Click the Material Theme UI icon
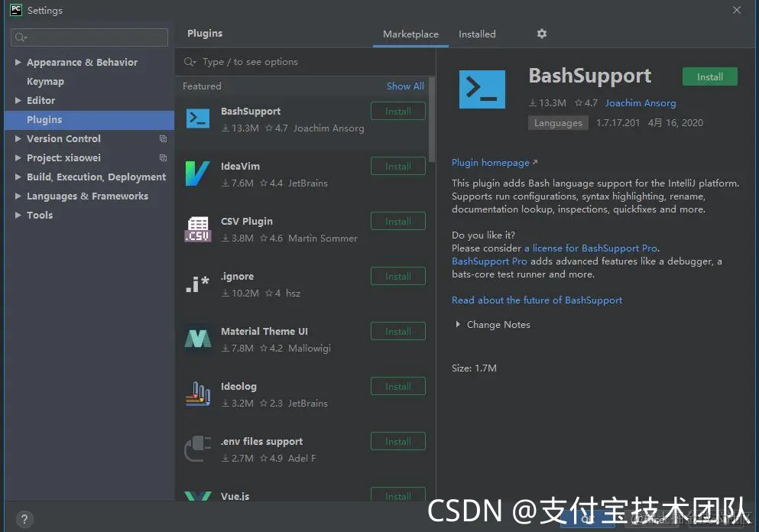The height and width of the screenshot is (532, 759). 198,339
